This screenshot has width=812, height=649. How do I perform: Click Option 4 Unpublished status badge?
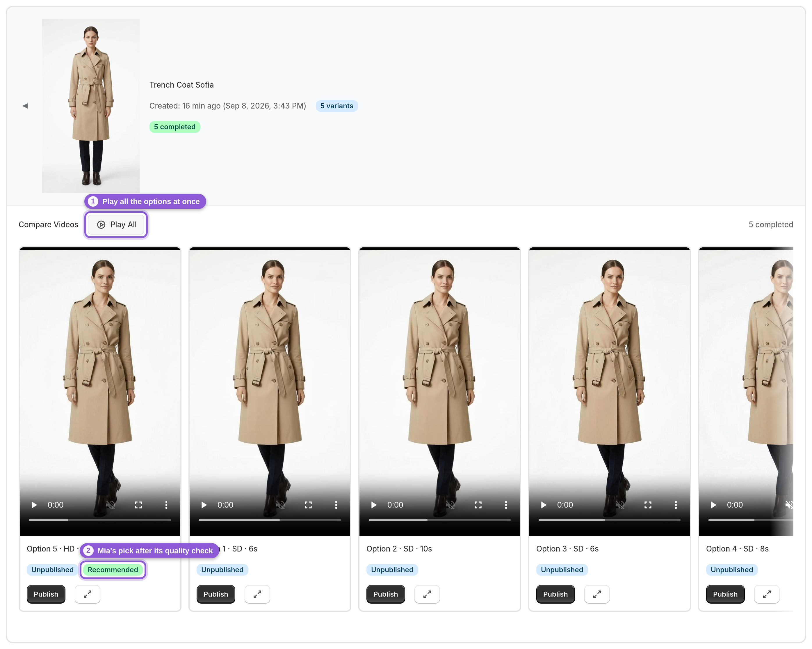coord(732,570)
